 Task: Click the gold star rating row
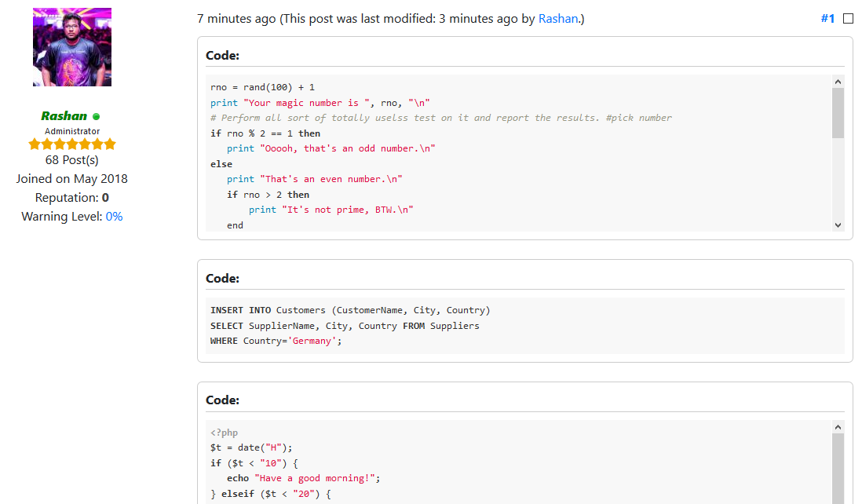pyautogui.click(x=72, y=144)
